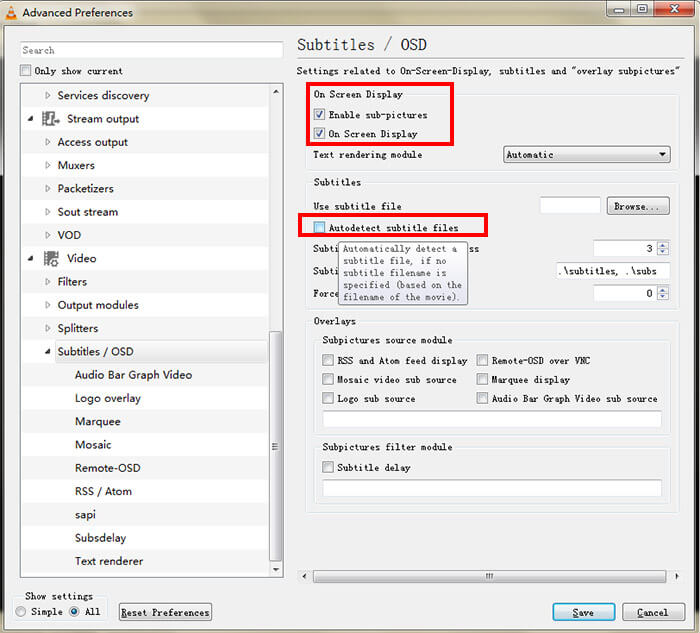Click the subtitle paths field \subtitles, \subs
This screenshot has width=700, height=633.
coord(613,271)
